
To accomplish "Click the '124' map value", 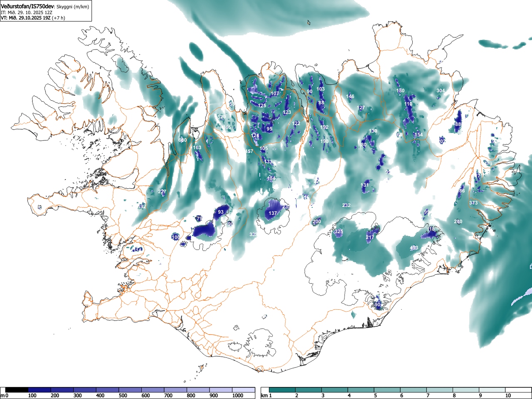I will click(x=255, y=135).
